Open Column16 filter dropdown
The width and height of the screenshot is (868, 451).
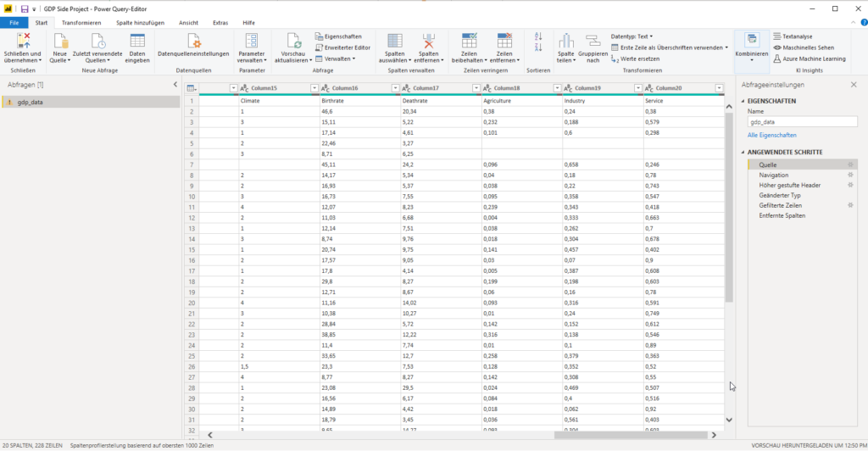click(395, 88)
